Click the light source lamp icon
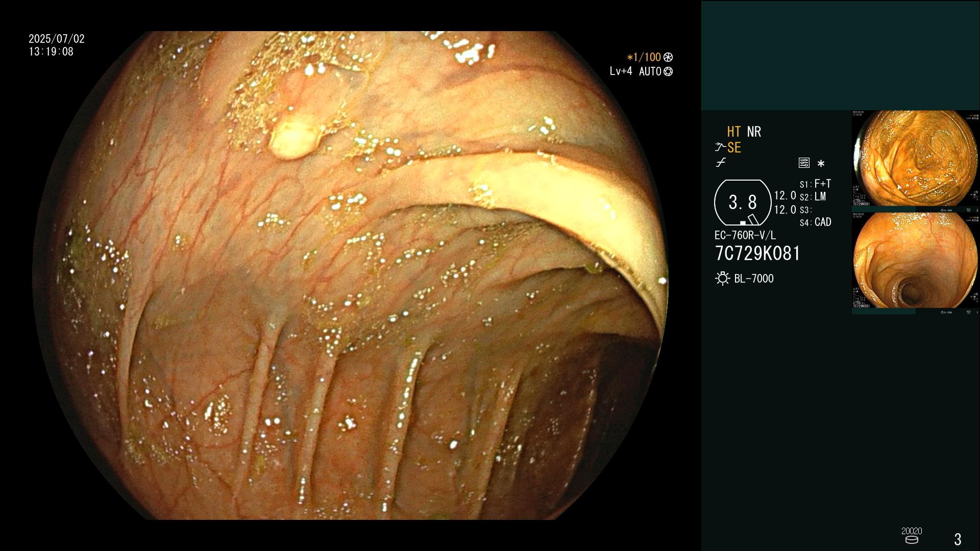 pos(722,279)
